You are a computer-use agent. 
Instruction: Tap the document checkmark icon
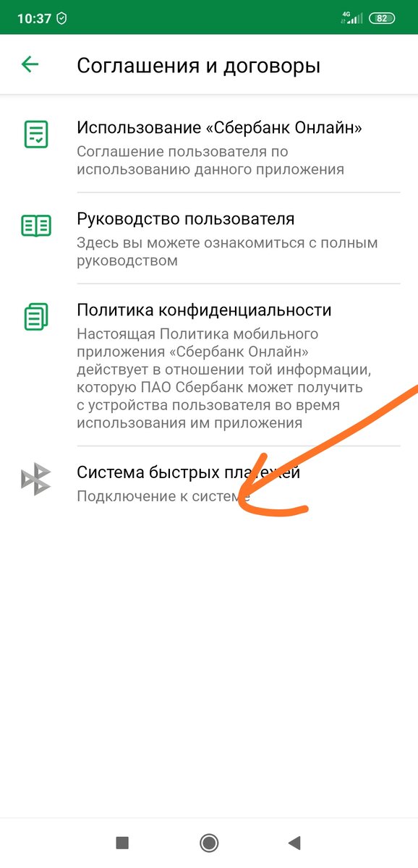36,135
